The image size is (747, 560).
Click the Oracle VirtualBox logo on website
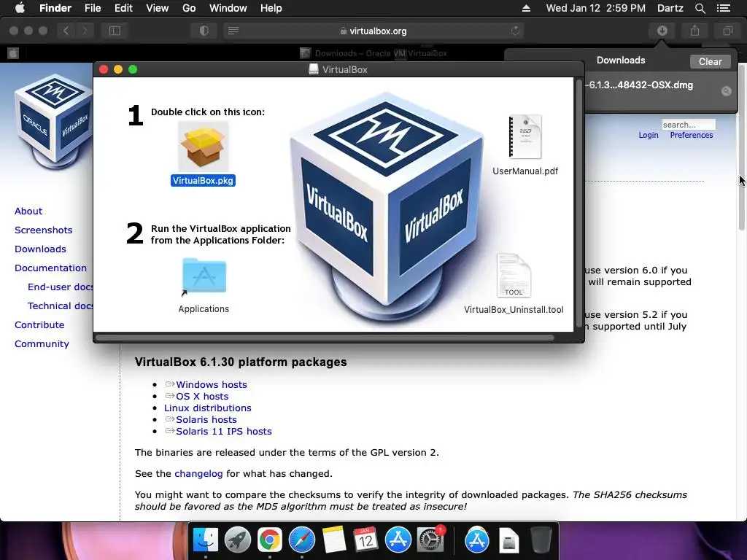pos(53,122)
